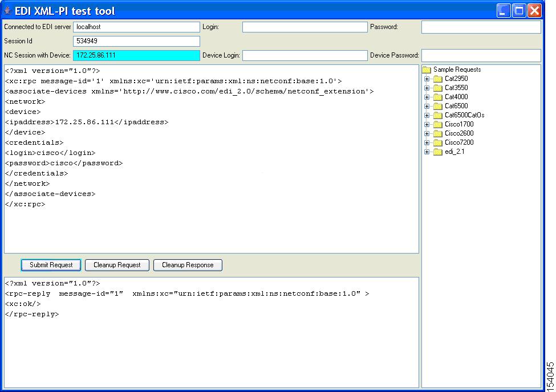The image size is (556, 392).
Task: Click the rpc-reply line in response pane
Action: (187, 294)
